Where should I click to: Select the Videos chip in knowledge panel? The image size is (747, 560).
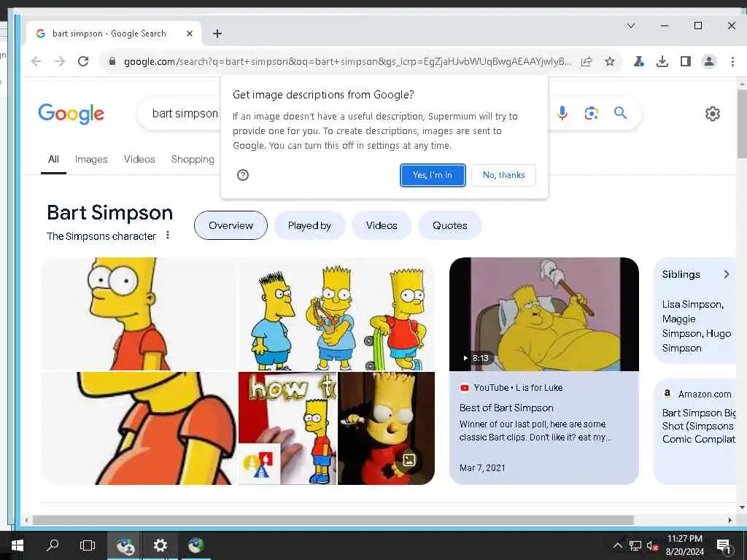[381, 226]
